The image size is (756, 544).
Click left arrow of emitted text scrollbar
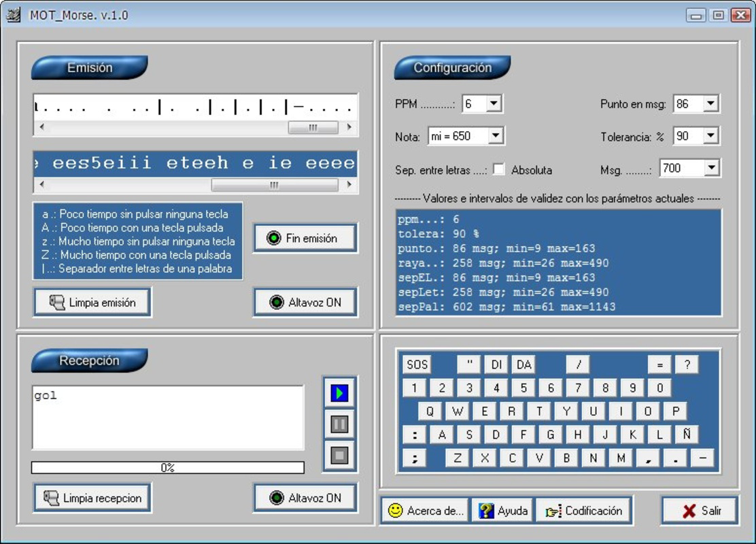42,185
